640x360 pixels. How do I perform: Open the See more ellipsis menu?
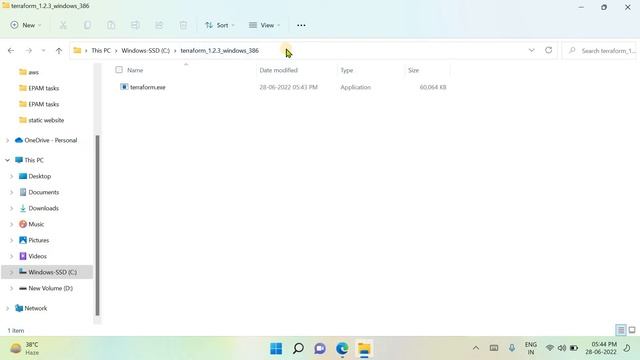click(x=301, y=25)
